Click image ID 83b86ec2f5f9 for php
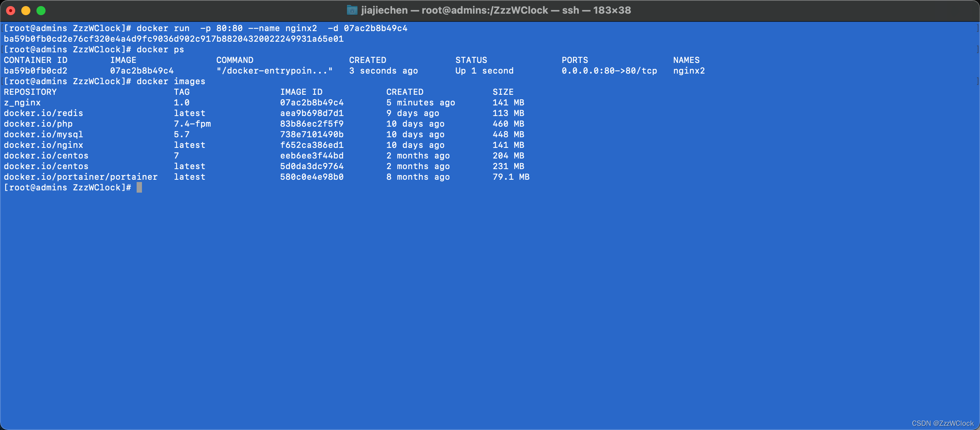Image resolution: width=980 pixels, height=430 pixels. pyautogui.click(x=312, y=124)
